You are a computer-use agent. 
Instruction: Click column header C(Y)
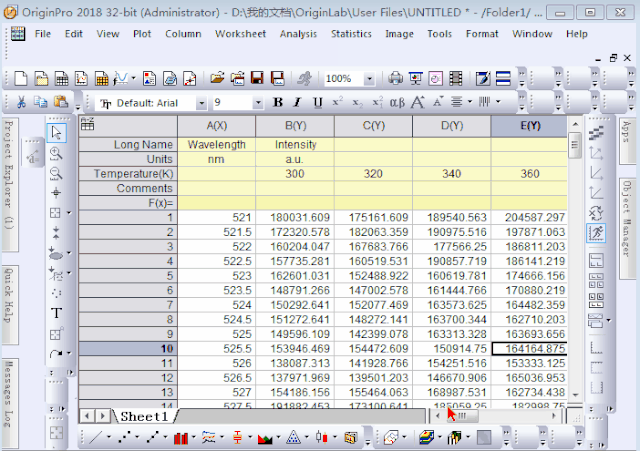[373, 125]
